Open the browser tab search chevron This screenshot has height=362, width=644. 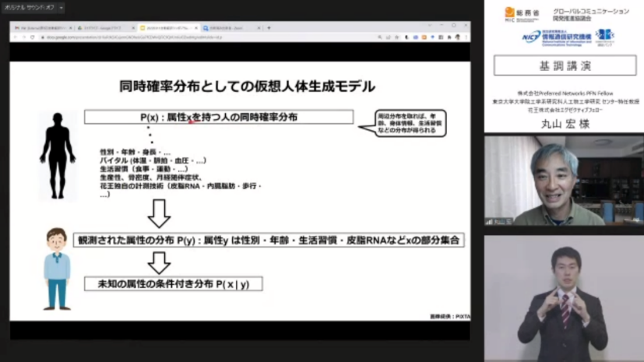pos(430,26)
